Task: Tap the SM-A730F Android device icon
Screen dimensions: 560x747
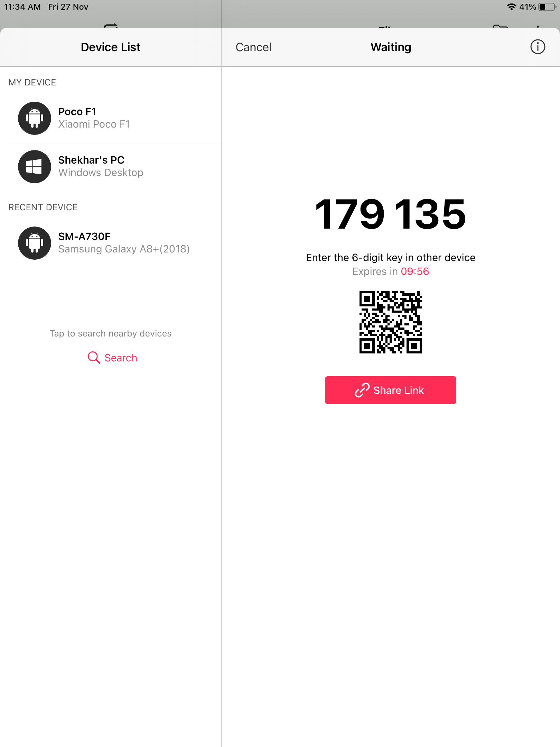Action: tap(35, 243)
